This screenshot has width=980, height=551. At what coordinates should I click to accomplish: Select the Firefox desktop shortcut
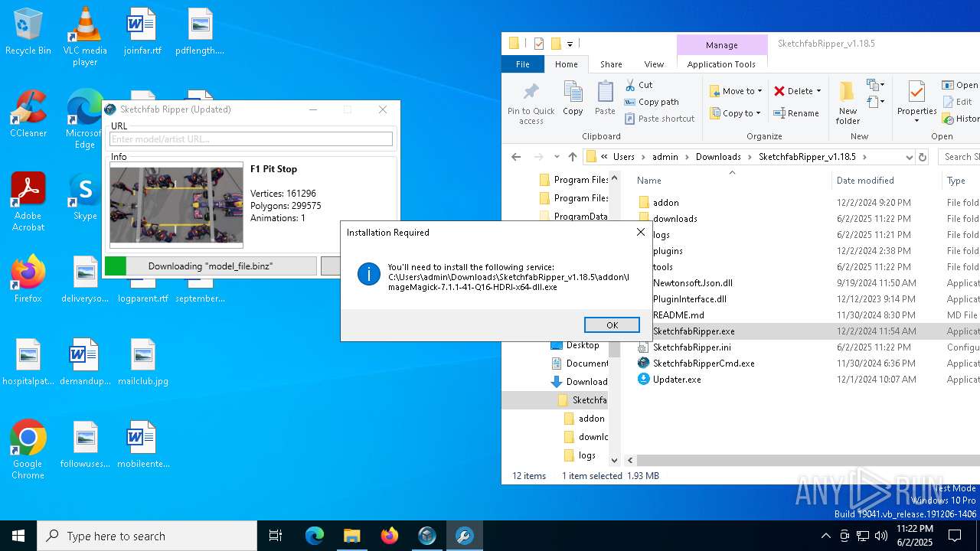pos(28,280)
